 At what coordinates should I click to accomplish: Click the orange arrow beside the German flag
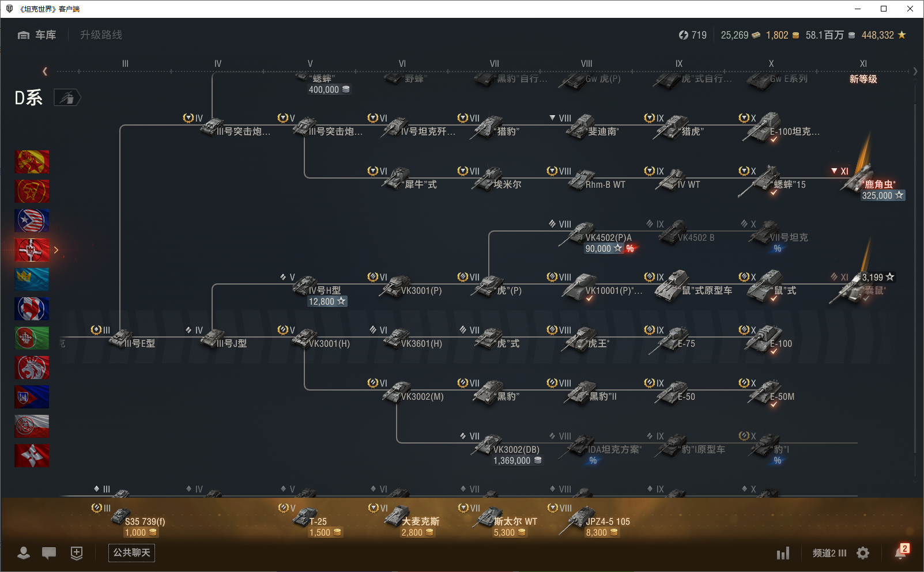tap(56, 250)
